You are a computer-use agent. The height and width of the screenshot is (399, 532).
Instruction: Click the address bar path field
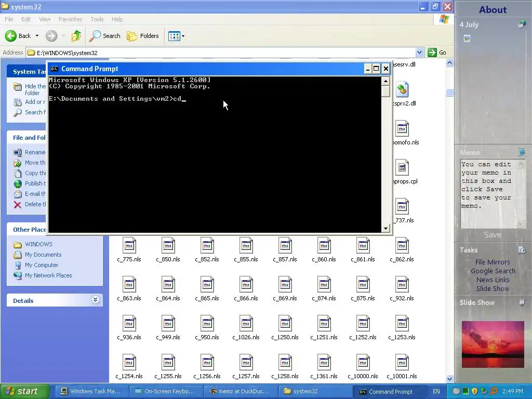pos(220,53)
